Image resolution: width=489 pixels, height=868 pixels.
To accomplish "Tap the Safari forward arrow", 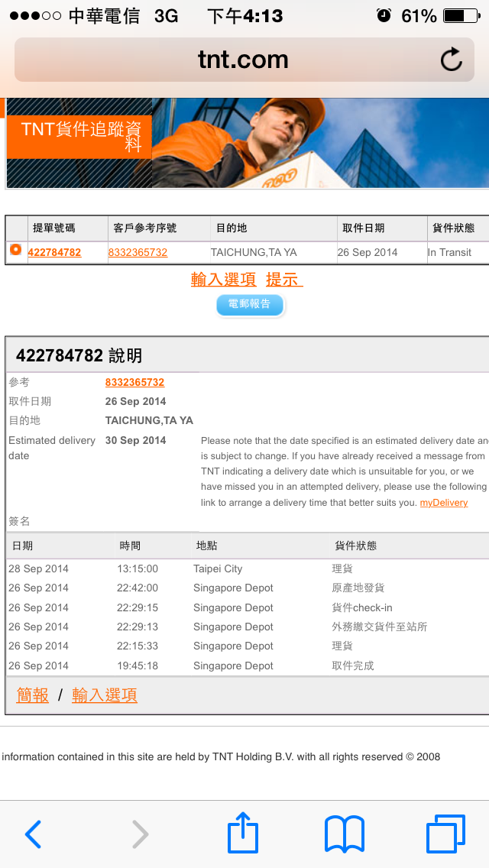I will click(x=140, y=834).
